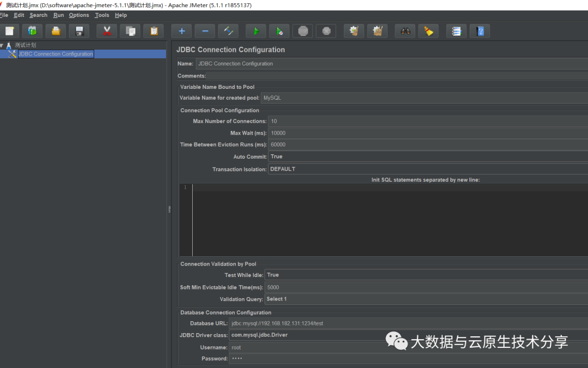Open the Transaction Isolation dropdown
Viewport: 588px width, 368px height.
tap(428, 169)
